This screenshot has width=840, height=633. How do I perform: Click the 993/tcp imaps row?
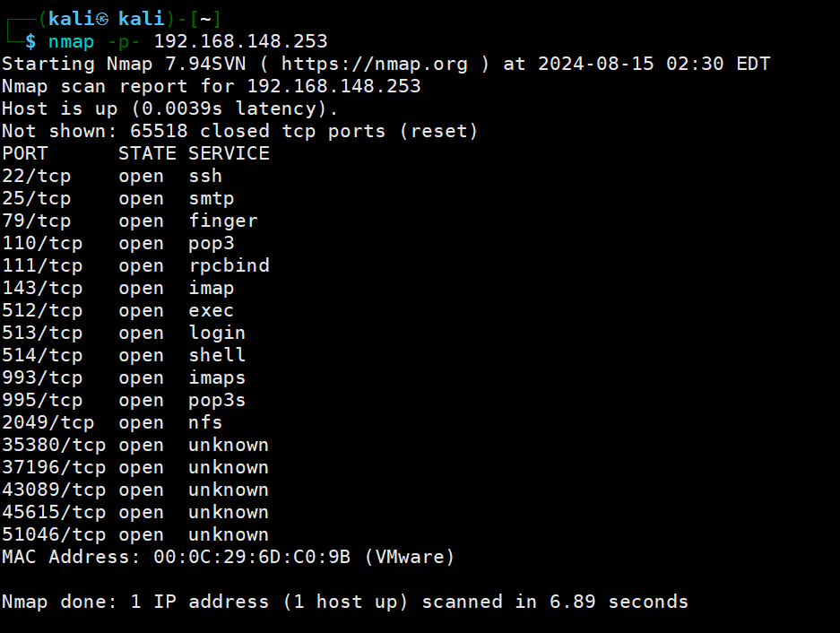(124, 377)
